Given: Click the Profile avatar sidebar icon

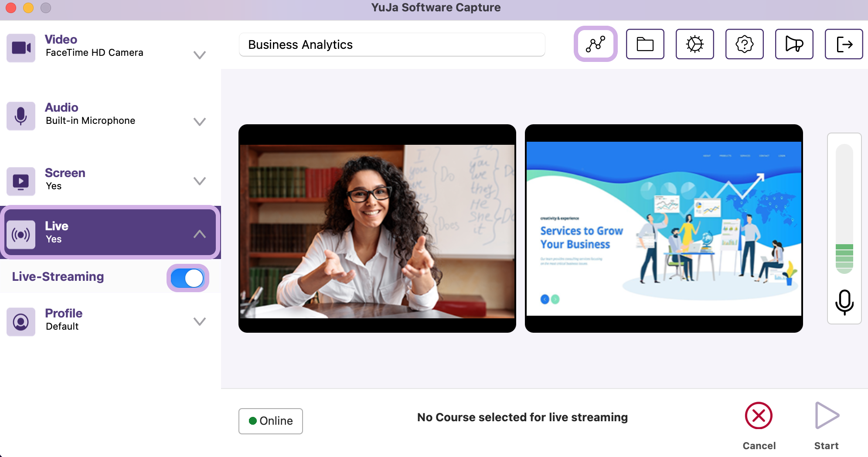Looking at the screenshot, I should (x=21, y=322).
